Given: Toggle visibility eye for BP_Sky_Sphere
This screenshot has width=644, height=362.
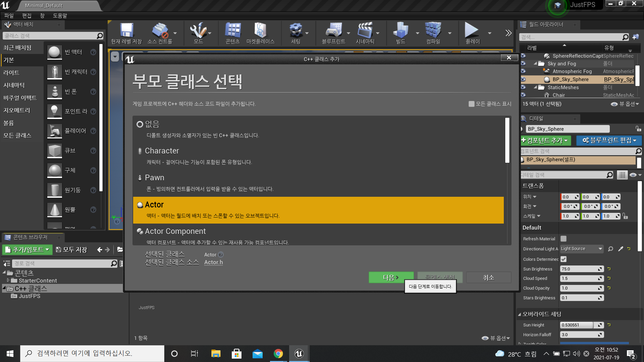Looking at the screenshot, I should pos(523,79).
